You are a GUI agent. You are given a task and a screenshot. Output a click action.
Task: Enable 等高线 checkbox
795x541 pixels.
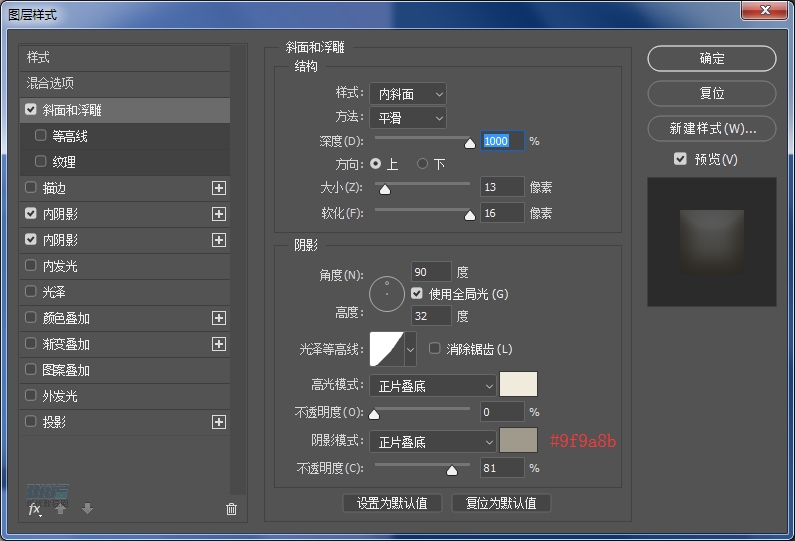click(41, 135)
